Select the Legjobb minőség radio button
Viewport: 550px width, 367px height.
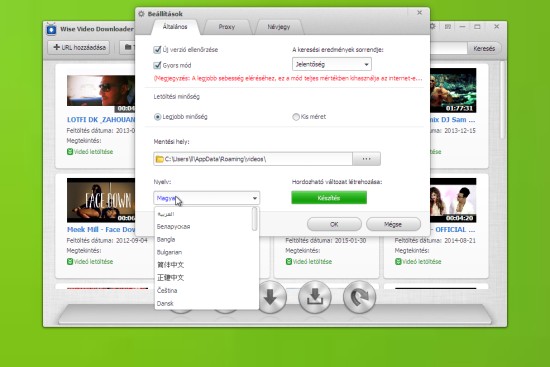coord(157,117)
